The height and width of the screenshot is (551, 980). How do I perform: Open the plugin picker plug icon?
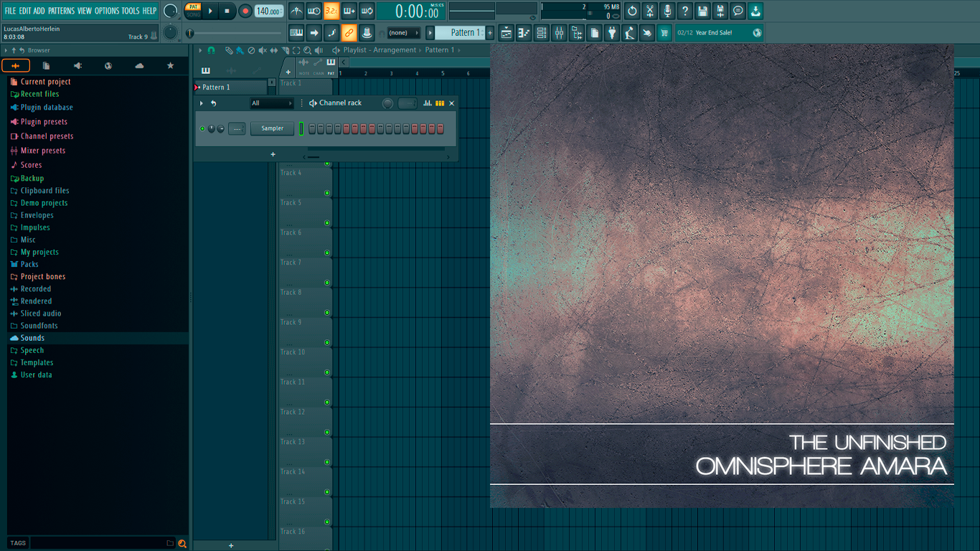(x=612, y=32)
